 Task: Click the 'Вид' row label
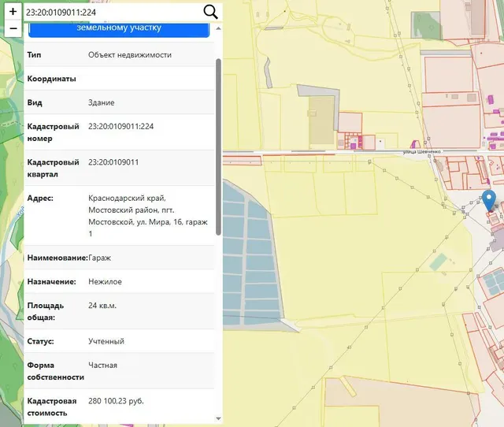(35, 102)
